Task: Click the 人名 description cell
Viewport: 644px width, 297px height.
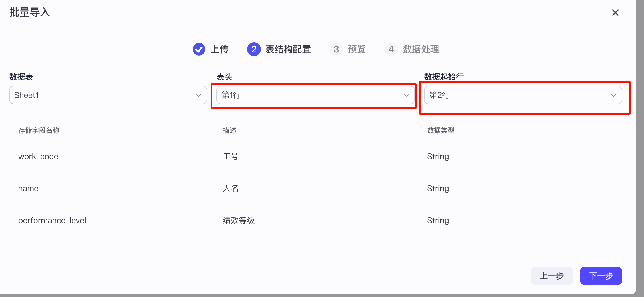Action: [x=230, y=189]
